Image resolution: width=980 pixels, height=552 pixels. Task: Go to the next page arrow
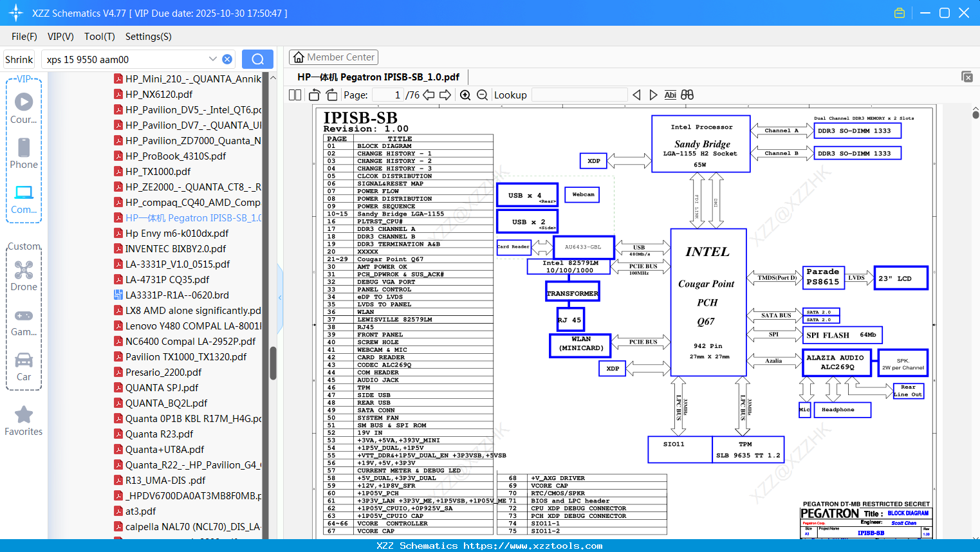(x=445, y=95)
